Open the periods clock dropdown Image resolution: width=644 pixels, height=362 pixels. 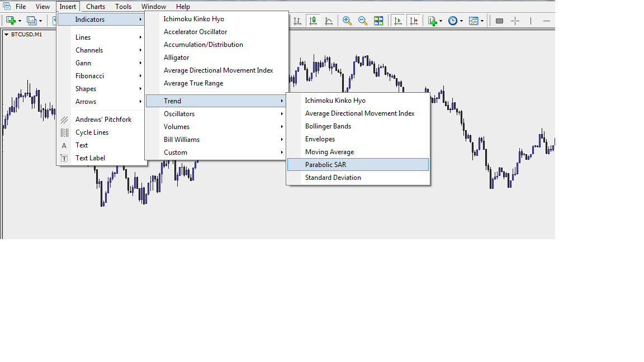click(455, 21)
